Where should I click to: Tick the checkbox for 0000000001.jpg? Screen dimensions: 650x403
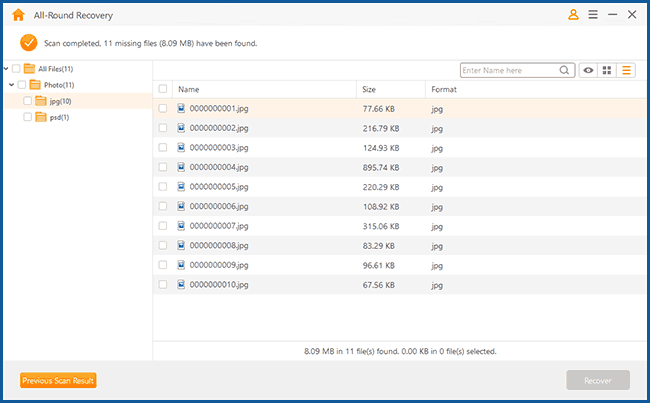coord(163,108)
